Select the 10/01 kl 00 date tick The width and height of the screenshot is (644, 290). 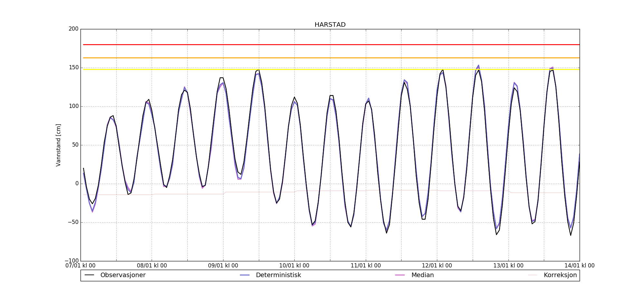(x=294, y=266)
